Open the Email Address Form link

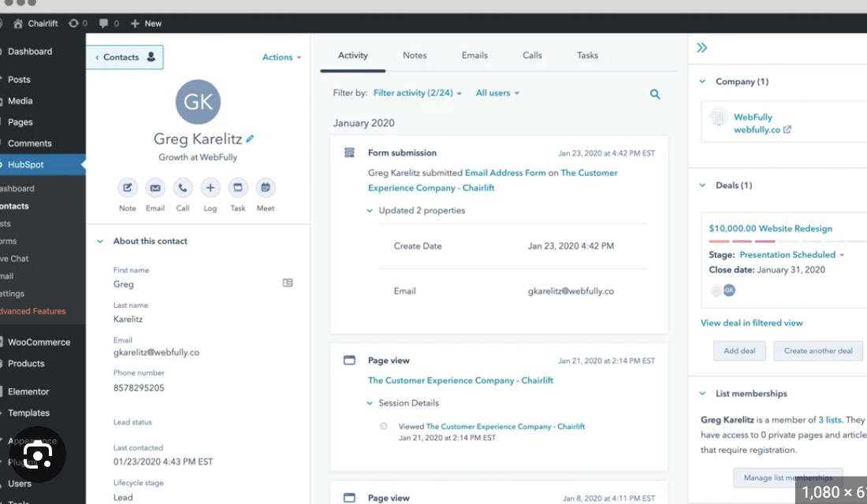click(504, 173)
